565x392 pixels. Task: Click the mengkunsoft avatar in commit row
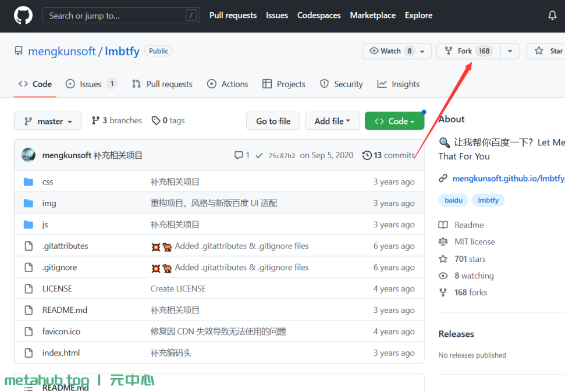coord(29,155)
